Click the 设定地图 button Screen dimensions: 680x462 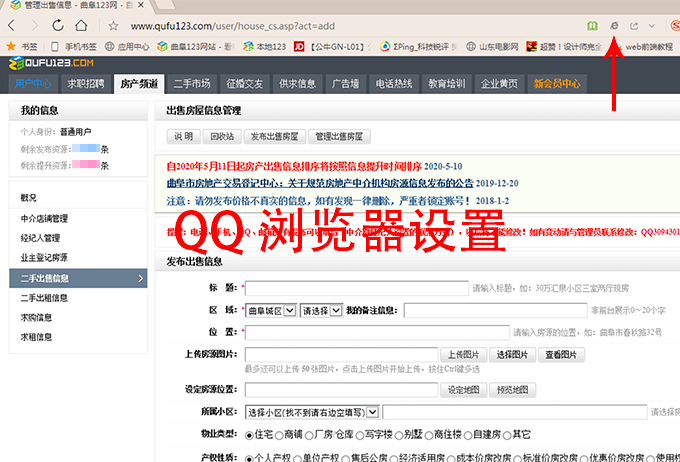(x=465, y=390)
